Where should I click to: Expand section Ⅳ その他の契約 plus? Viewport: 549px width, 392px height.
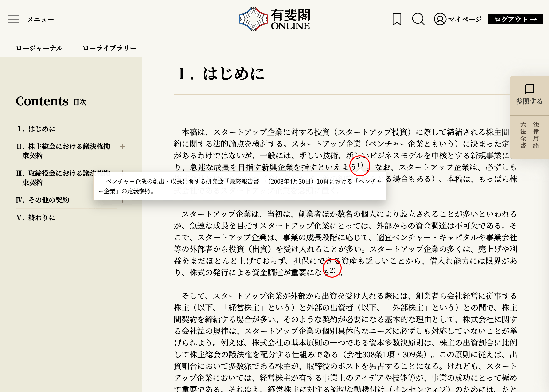tap(122, 201)
